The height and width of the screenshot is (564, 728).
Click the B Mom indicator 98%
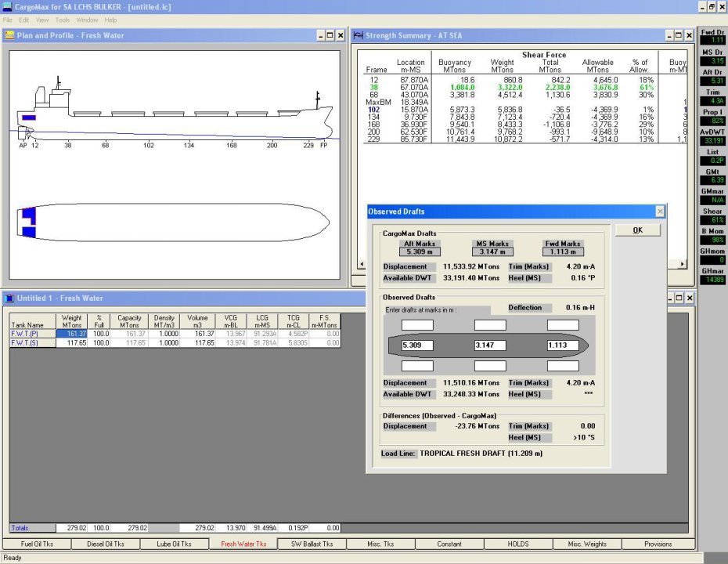(712, 240)
